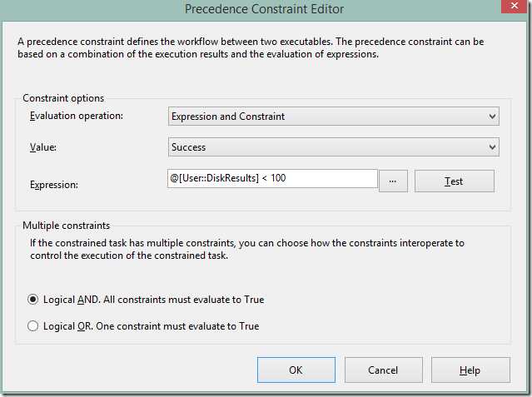Open the Evaluation operation dropdown

click(x=333, y=117)
